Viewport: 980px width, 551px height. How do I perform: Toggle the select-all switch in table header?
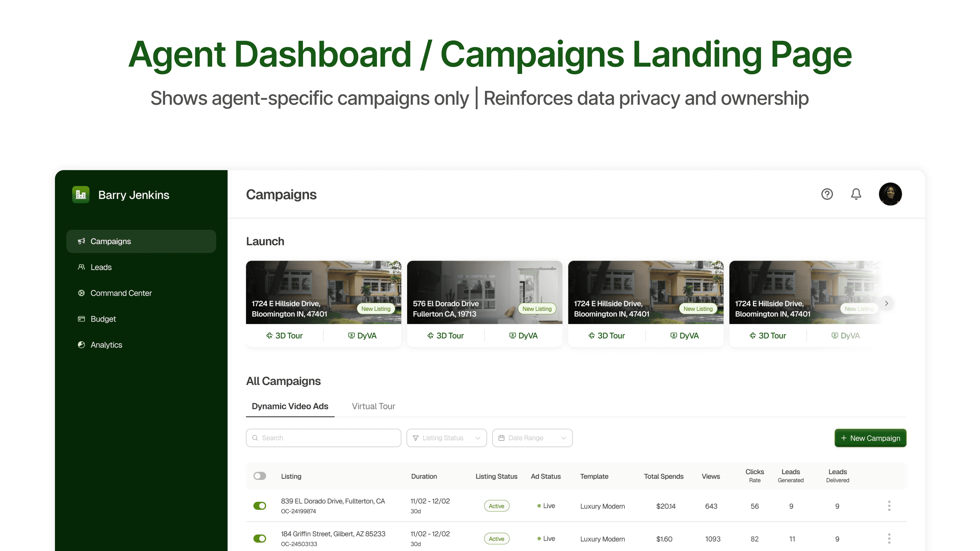(260, 476)
